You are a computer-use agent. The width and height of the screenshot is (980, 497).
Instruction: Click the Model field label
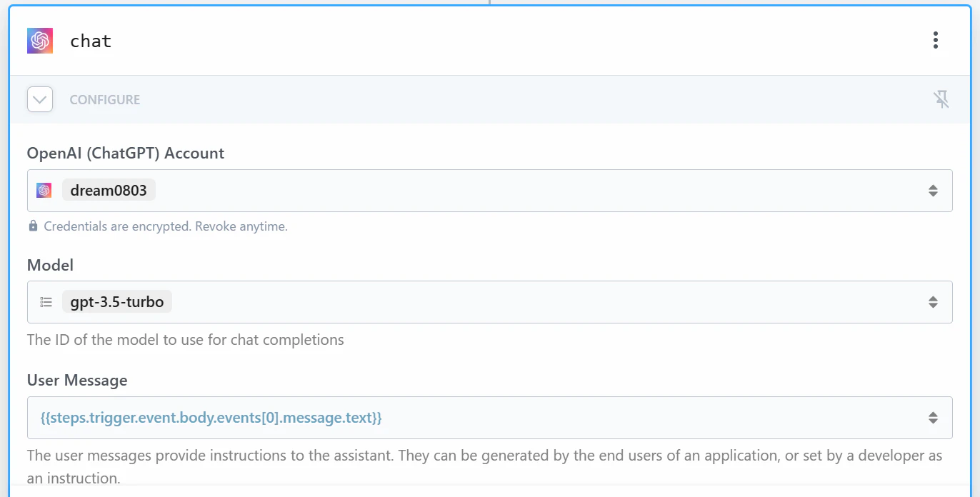(x=50, y=265)
